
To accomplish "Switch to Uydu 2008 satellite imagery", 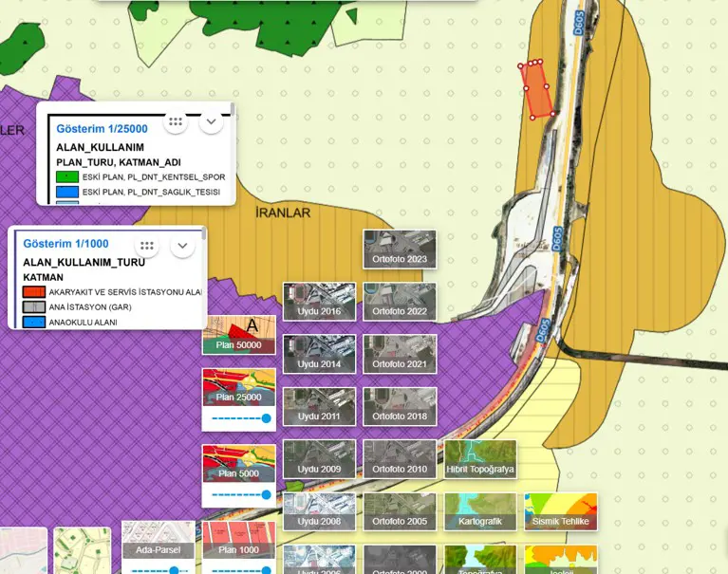I will (320, 511).
